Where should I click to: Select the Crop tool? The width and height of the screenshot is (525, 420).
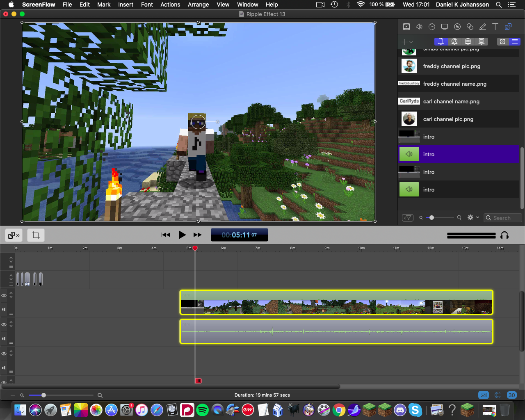click(x=36, y=235)
